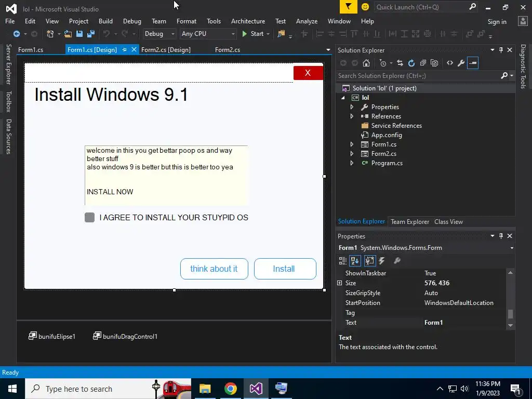Switch to the Class View tab
This screenshot has height=399, width=532.
448,221
